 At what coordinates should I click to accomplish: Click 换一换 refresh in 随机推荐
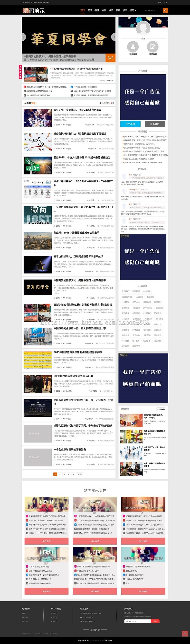tap(161, 409)
